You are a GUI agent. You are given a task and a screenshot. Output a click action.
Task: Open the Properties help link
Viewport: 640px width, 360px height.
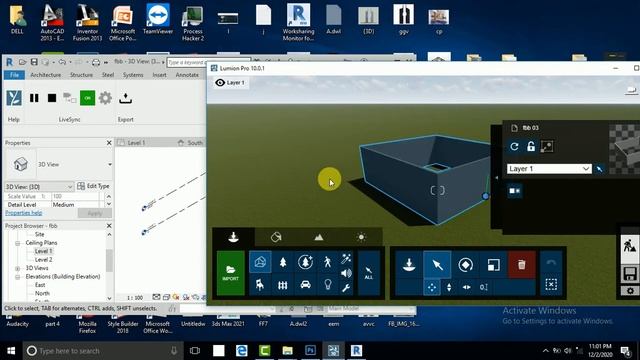(24, 213)
